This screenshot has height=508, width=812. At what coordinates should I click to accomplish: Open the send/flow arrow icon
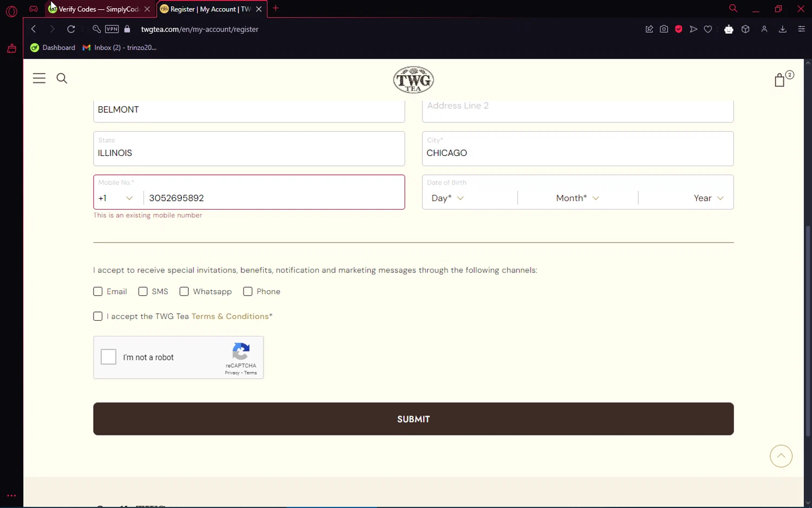693,29
